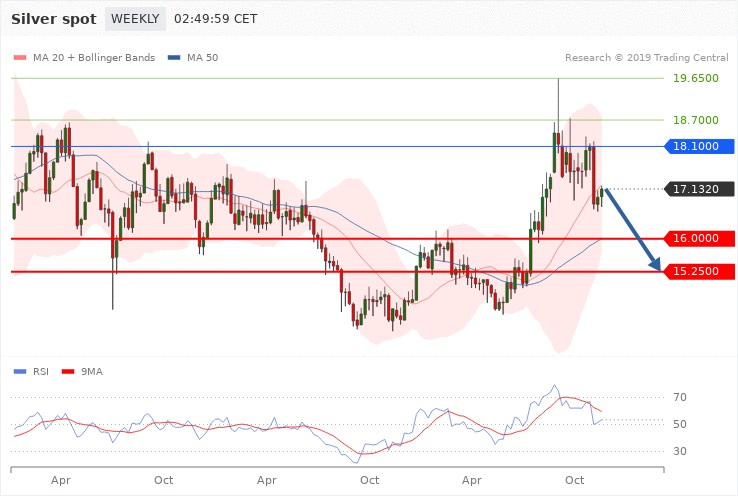Click the WEEKLY timeframe label
The height and width of the screenshot is (500, 738).
point(135,19)
